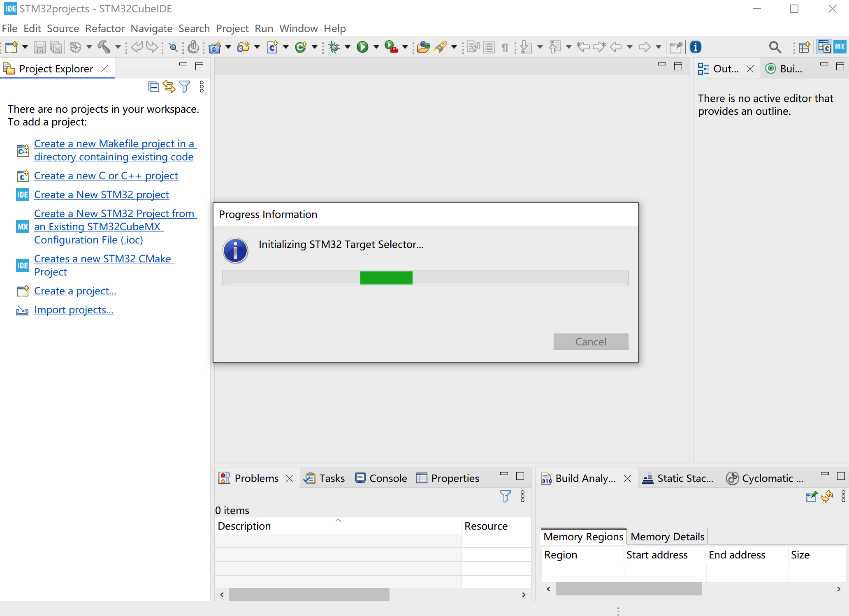Open the dropdown arrow next to Run
849x616 pixels.
click(376, 47)
